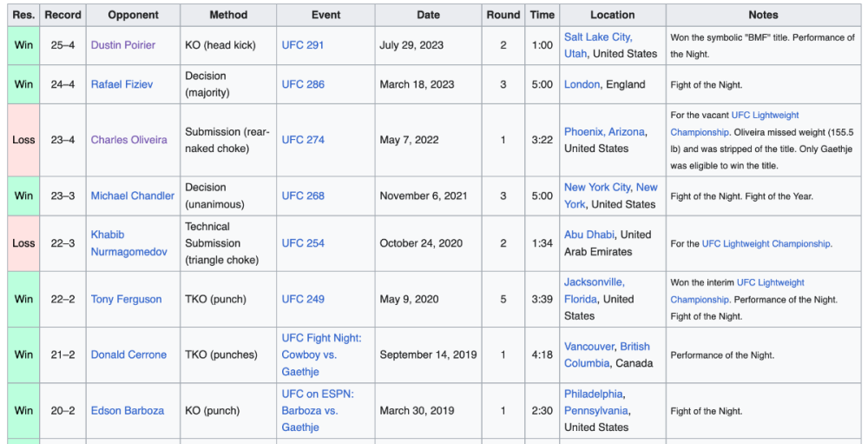Open the UFC 249 event link
The width and height of the screenshot is (868, 444).
click(303, 299)
